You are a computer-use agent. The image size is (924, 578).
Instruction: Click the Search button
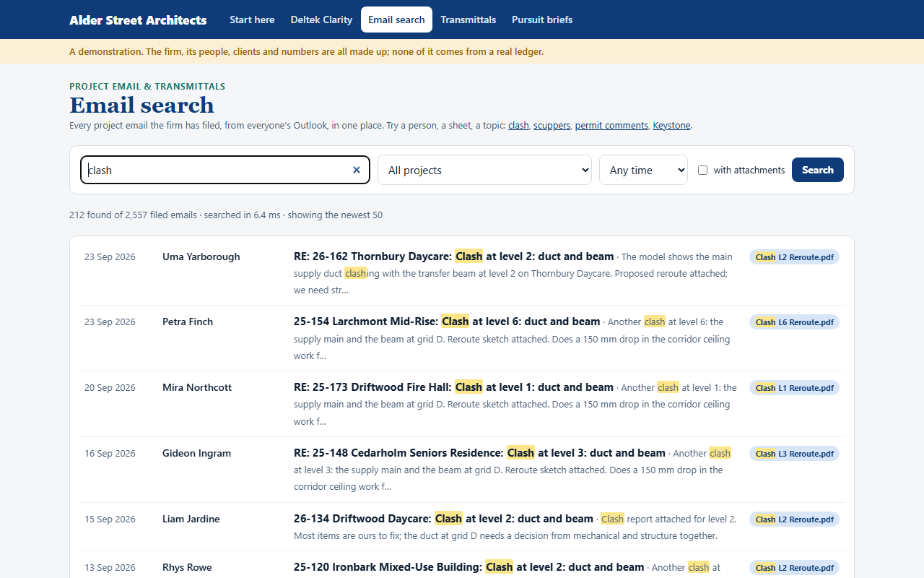coord(818,170)
